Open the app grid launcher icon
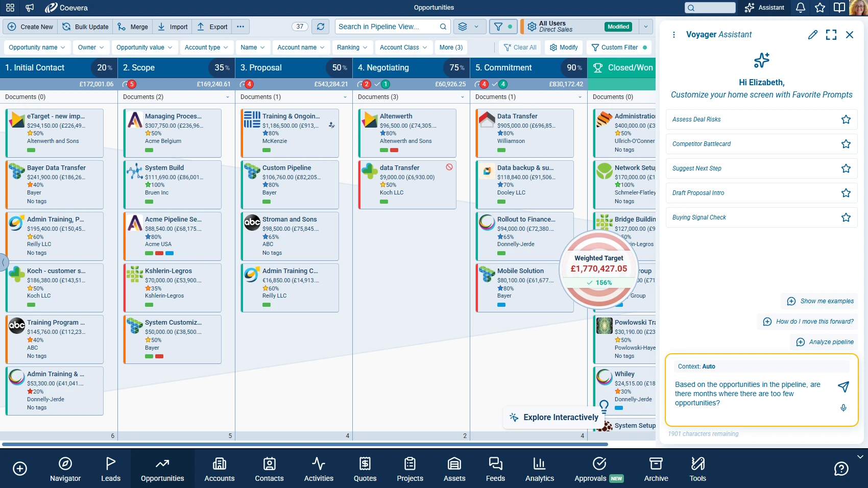This screenshot has width=868, height=488. click(10, 8)
